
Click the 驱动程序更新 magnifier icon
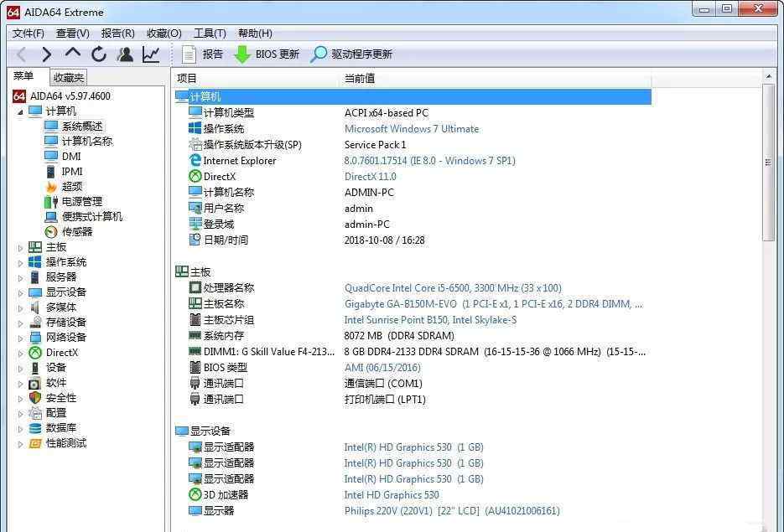[x=318, y=54]
